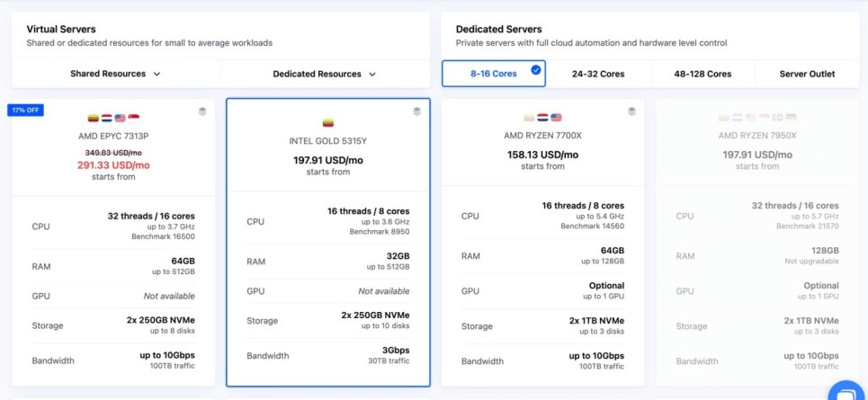This screenshot has width=868, height=400.
Task: Click the stack icon on AMD EPYC 7313P card
Action: pyautogui.click(x=202, y=111)
